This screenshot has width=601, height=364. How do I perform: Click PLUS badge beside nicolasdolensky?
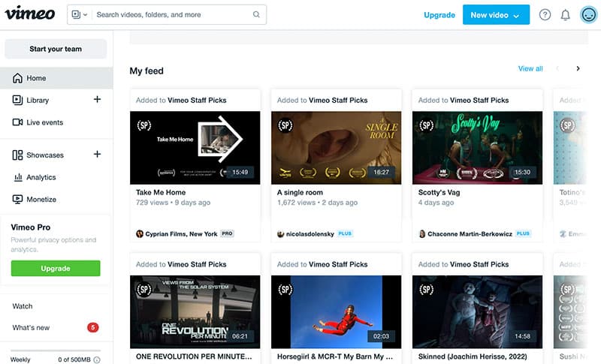[x=345, y=233]
